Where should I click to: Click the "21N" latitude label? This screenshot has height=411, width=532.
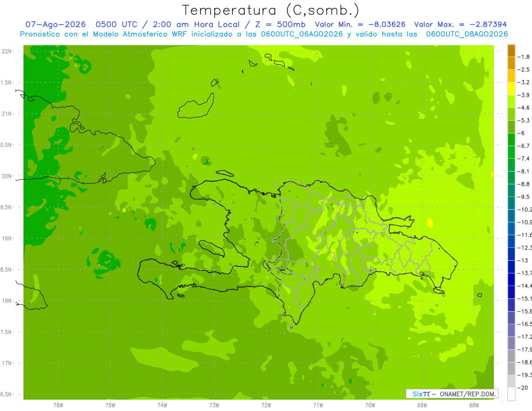point(8,114)
